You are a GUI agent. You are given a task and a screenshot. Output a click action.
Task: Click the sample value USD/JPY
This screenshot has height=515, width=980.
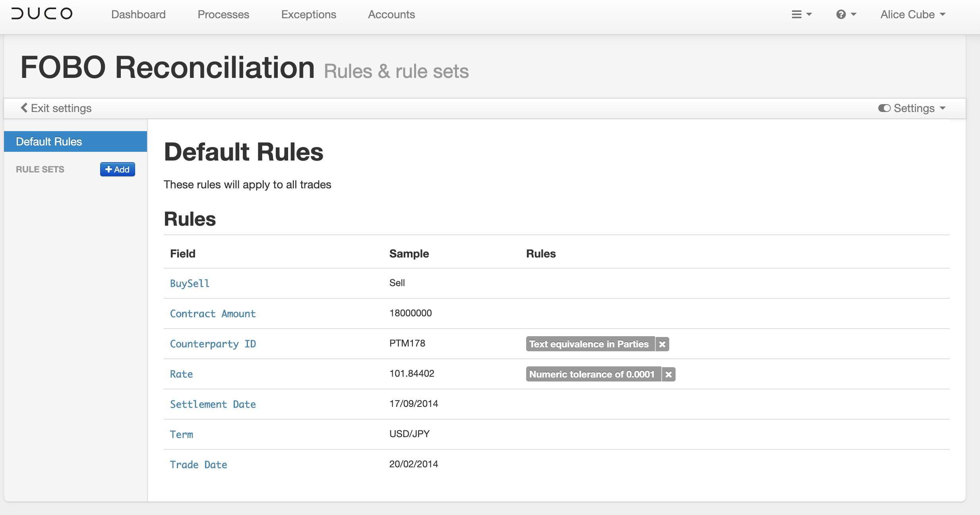(409, 434)
